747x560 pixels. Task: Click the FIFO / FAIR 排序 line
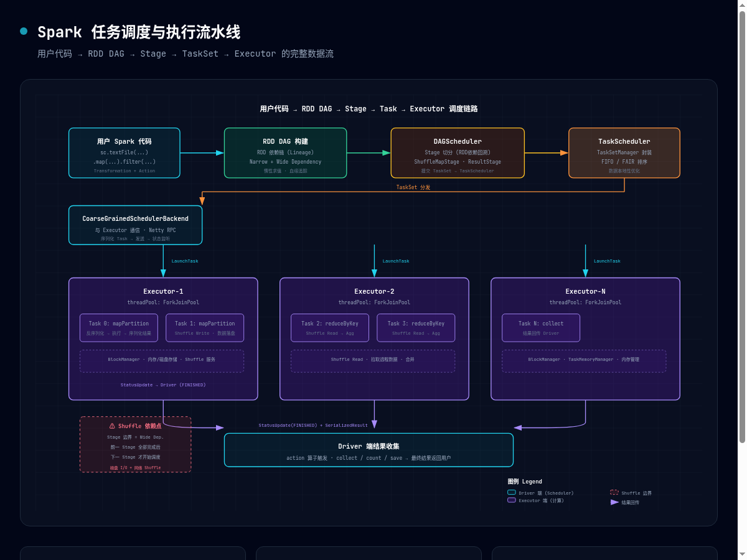coord(624,162)
